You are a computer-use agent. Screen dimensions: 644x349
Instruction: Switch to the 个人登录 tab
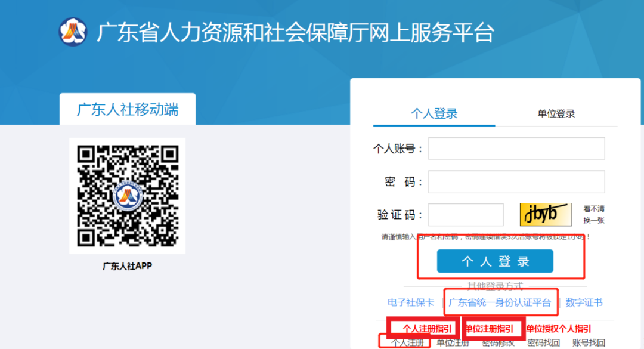point(434,113)
